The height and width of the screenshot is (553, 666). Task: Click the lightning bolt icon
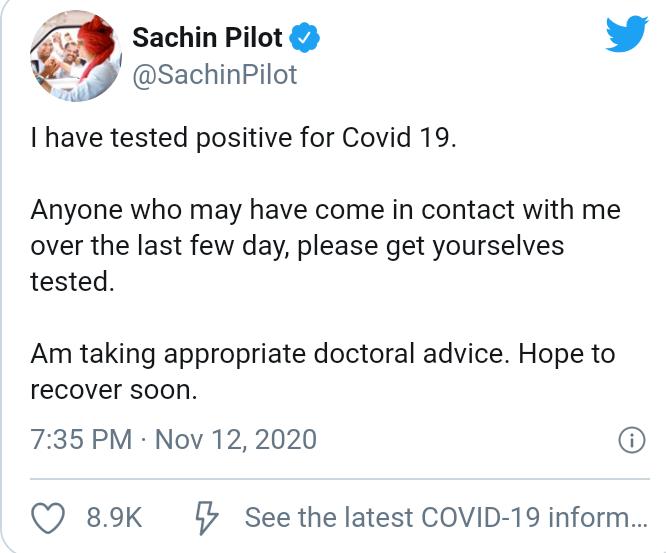[205, 517]
